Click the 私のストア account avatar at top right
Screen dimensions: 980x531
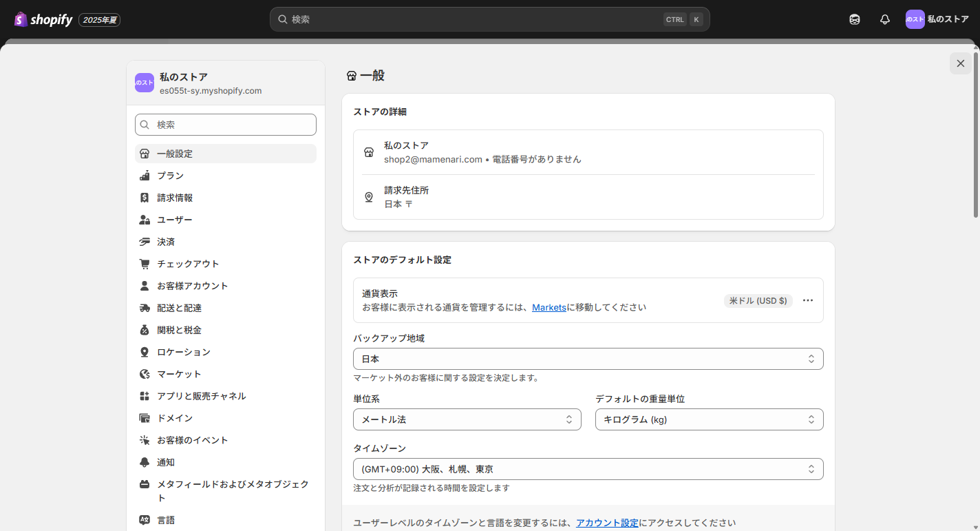tap(915, 19)
